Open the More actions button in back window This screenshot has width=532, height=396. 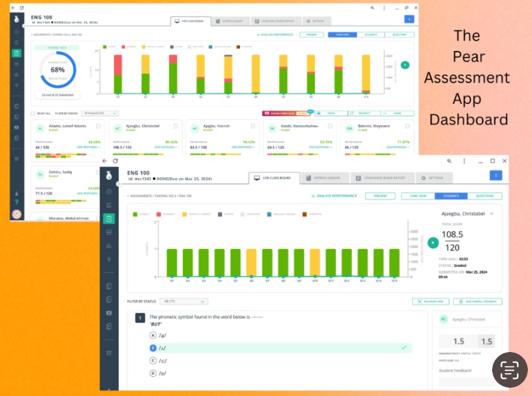click(x=397, y=113)
